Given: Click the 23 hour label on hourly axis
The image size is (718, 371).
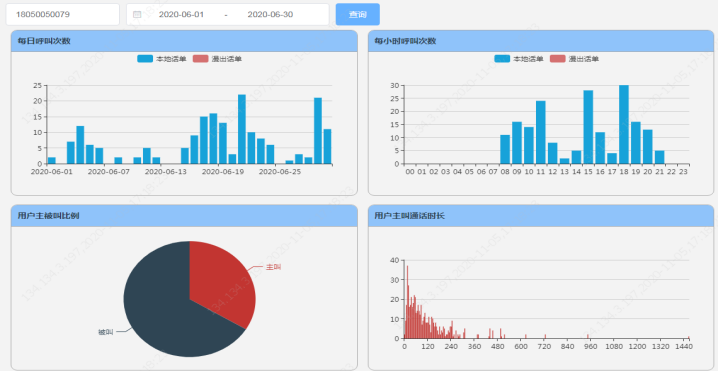Looking at the screenshot, I should coord(683,171).
